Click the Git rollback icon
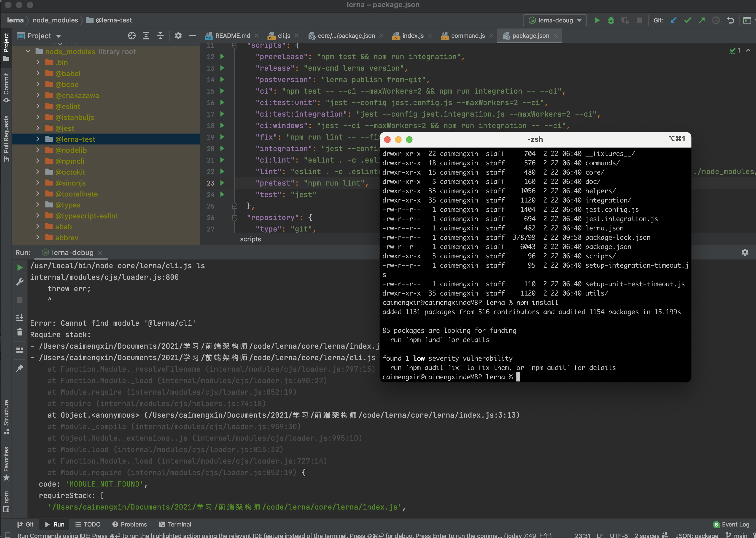The image size is (756, 538). [x=731, y=20]
